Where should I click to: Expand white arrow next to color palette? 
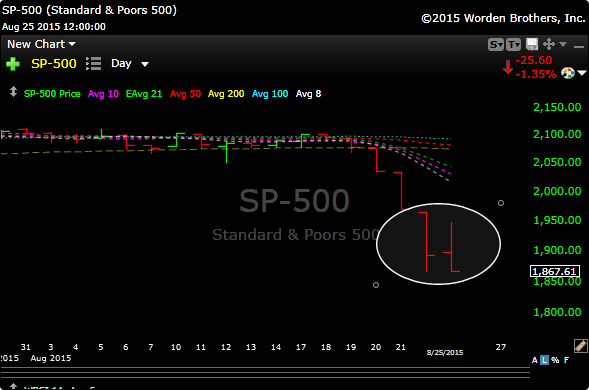[582, 73]
